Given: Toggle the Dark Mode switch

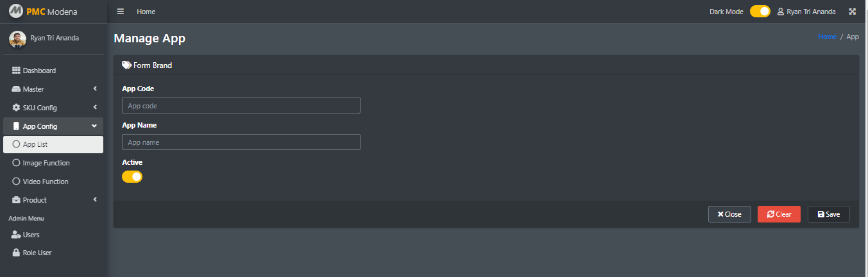Looking at the screenshot, I should [x=760, y=12].
